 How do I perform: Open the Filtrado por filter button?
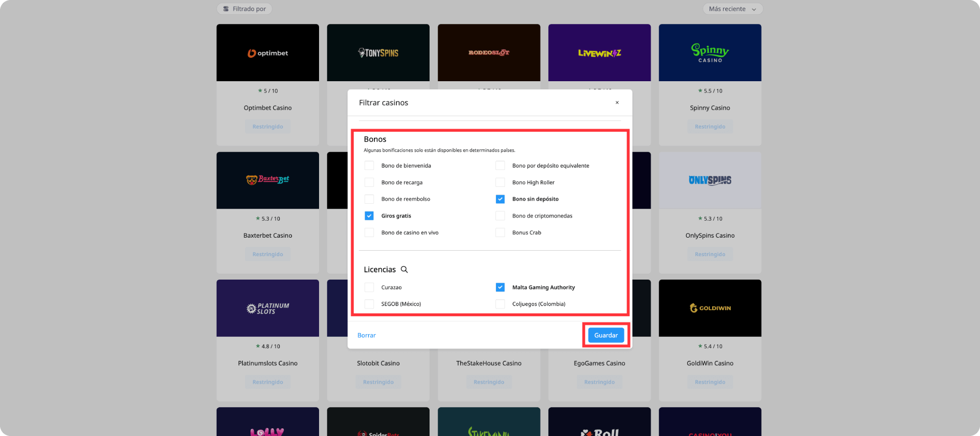click(244, 9)
